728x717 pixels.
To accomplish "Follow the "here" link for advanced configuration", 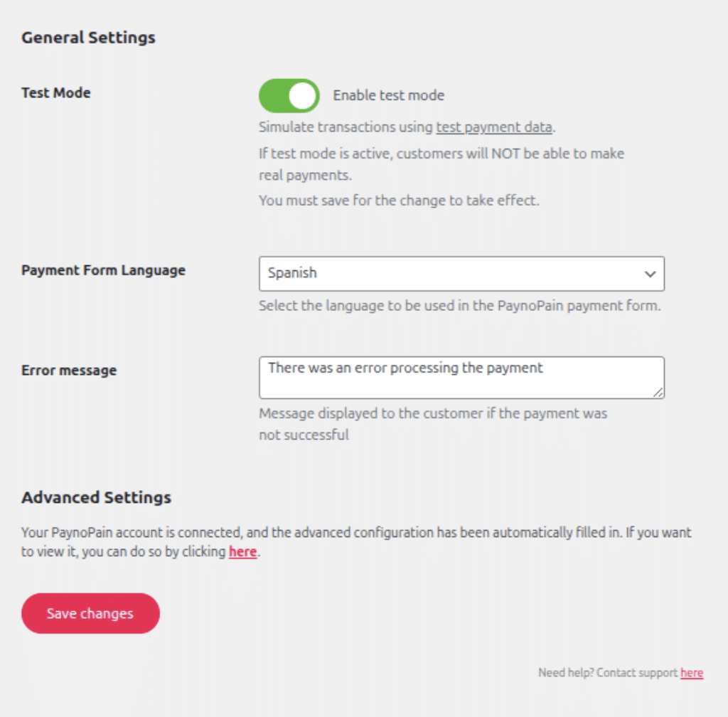I will pyautogui.click(x=242, y=551).
